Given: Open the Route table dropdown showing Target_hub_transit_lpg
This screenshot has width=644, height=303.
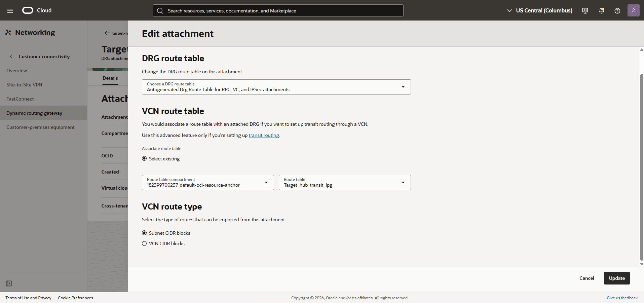Looking at the screenshot, I should click(345, 182).
